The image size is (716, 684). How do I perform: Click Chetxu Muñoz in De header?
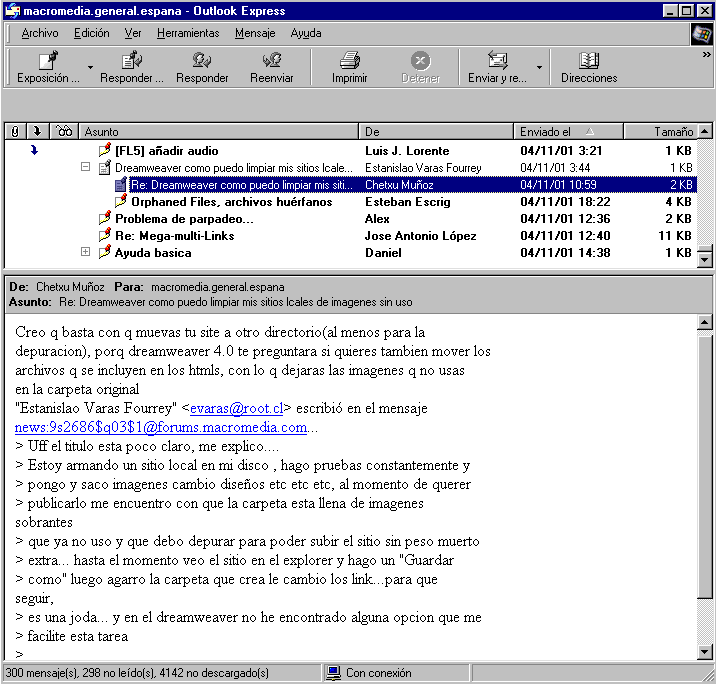tap(70, 287)
